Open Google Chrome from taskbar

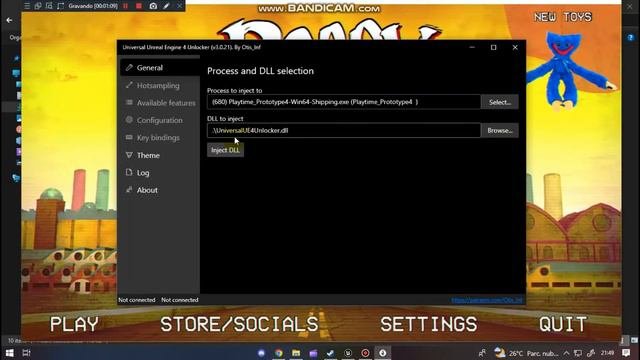(279, 353)
